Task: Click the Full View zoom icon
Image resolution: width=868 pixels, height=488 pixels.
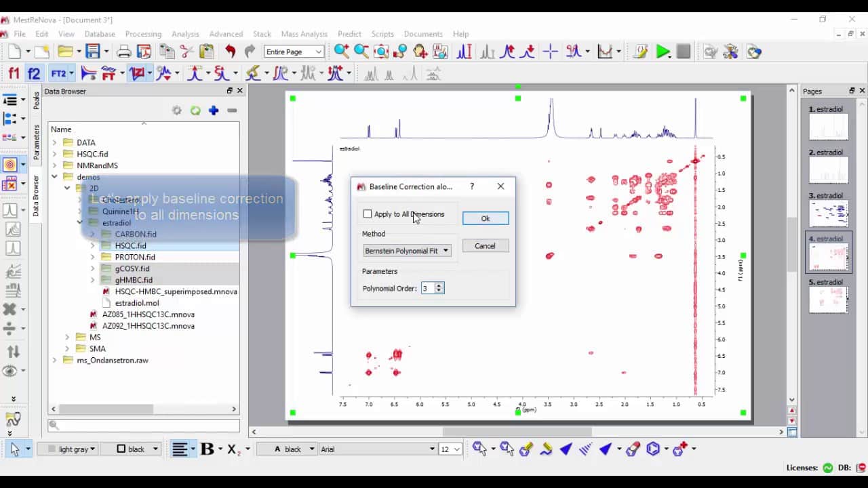Action: (x=381, y=52)
